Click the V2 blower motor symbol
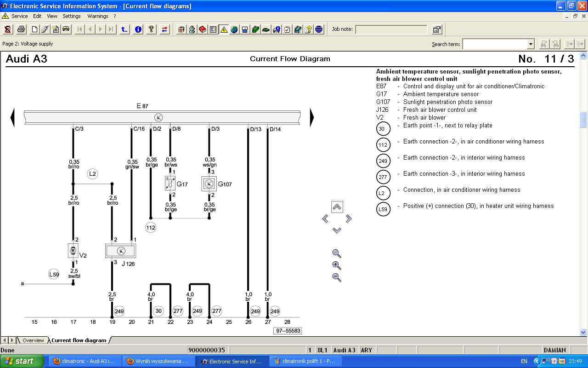588x368 pixels. tap(73, 251)
